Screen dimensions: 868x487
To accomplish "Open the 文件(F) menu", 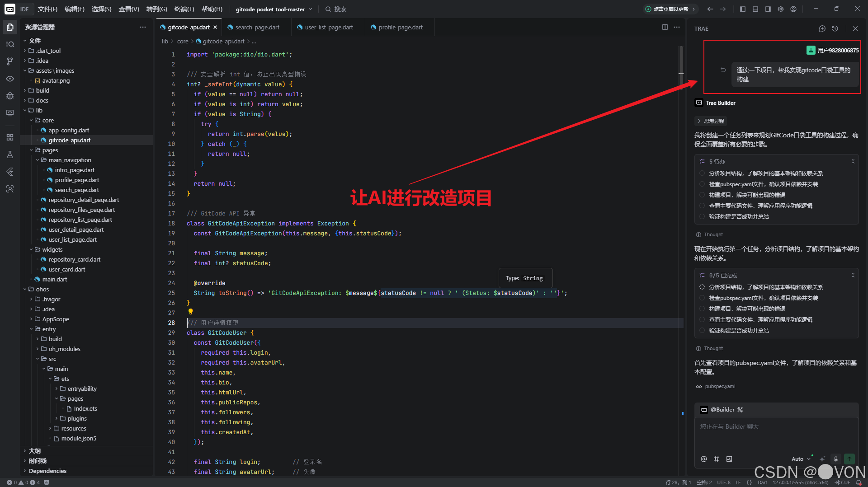I will point(47,9).
